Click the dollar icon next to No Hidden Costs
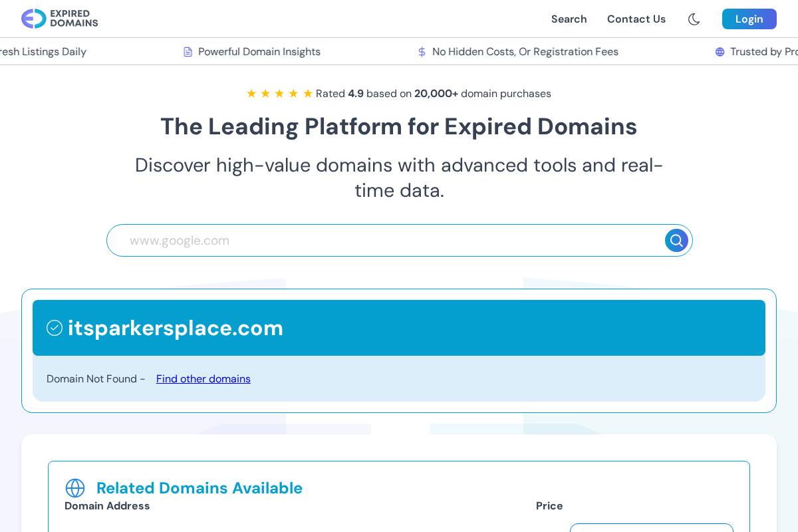The height and width of the screenshot is (532, 798). pyautogui.click(x=422, y=51)
